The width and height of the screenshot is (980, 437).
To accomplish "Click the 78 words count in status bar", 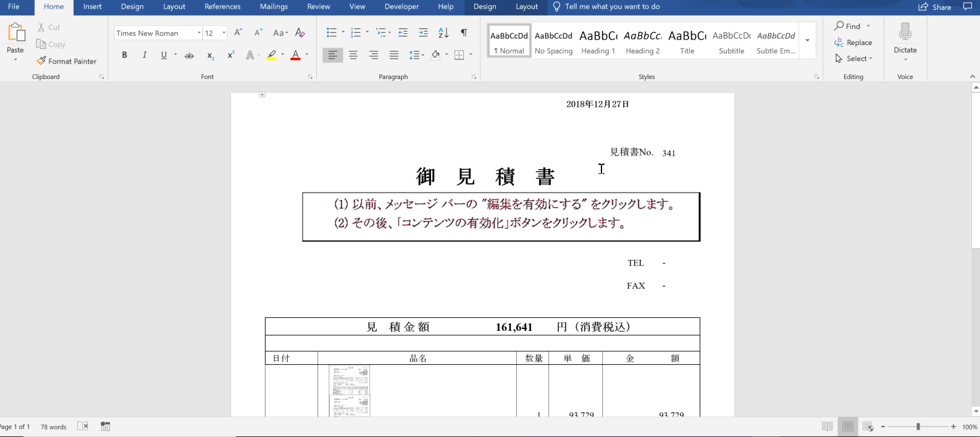I will (x=54, y=427).
